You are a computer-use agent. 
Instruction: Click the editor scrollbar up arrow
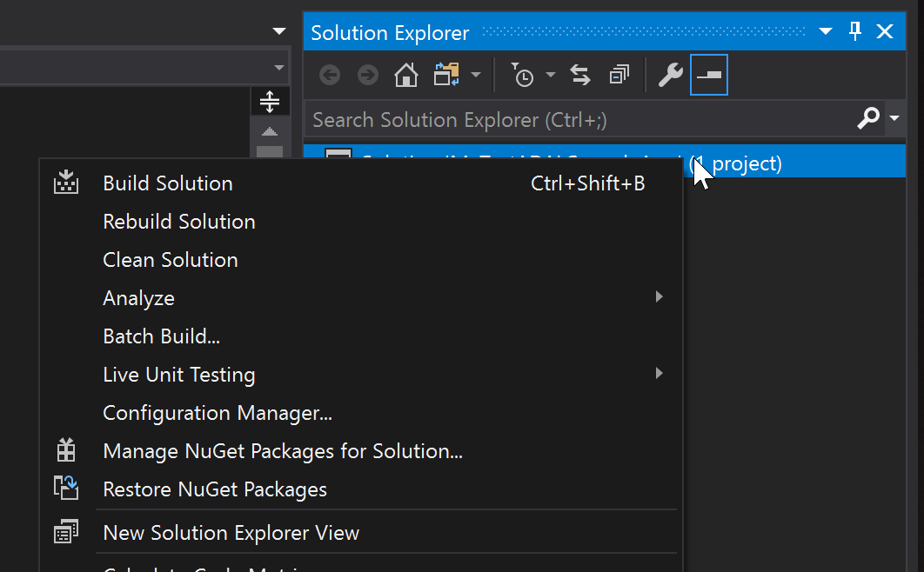coord(270,131)
